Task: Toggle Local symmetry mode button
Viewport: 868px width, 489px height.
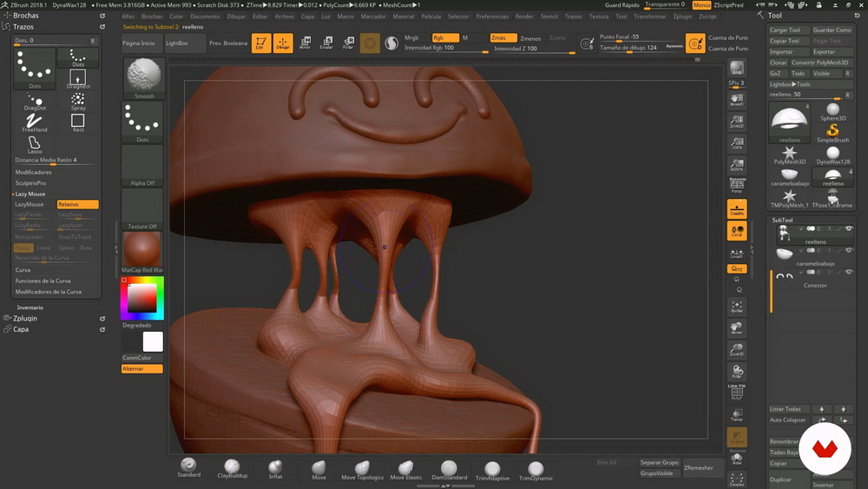Action: (x=737, y=230)
